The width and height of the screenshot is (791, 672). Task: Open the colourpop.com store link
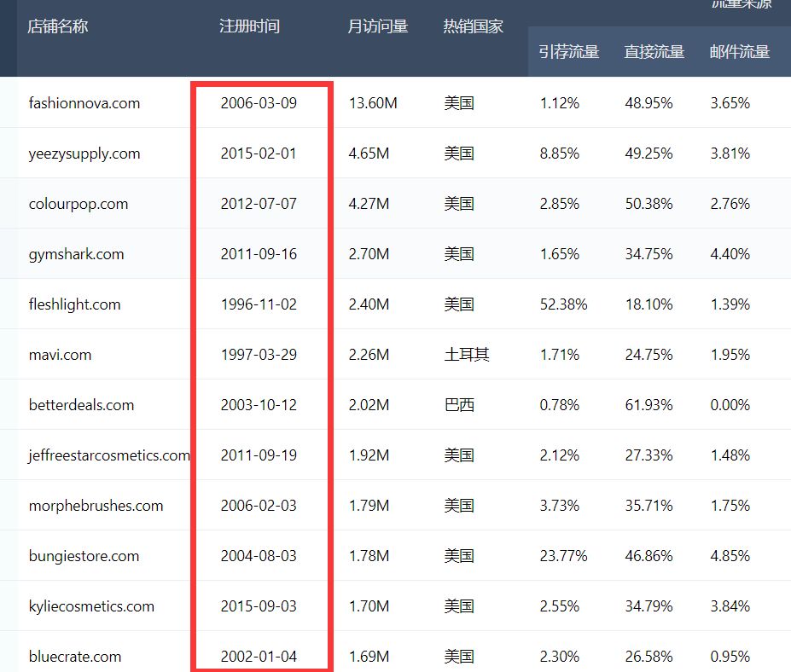tap(79, 204)
